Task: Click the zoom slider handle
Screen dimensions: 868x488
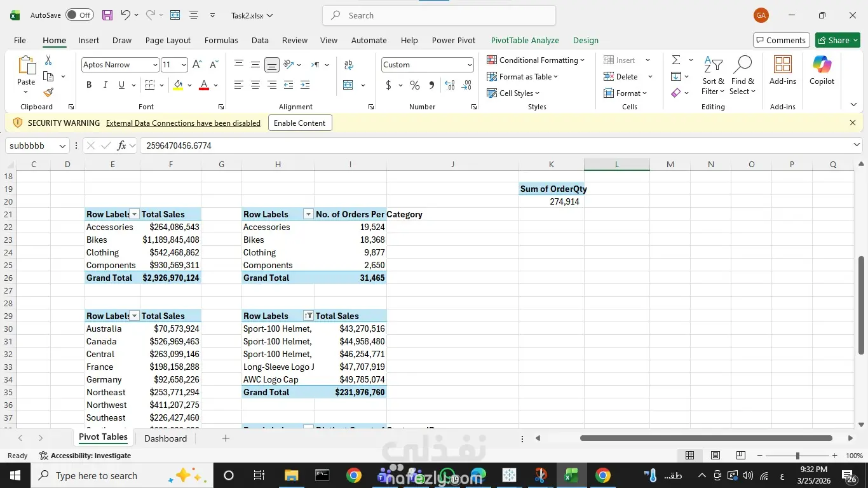Action: 797,456
